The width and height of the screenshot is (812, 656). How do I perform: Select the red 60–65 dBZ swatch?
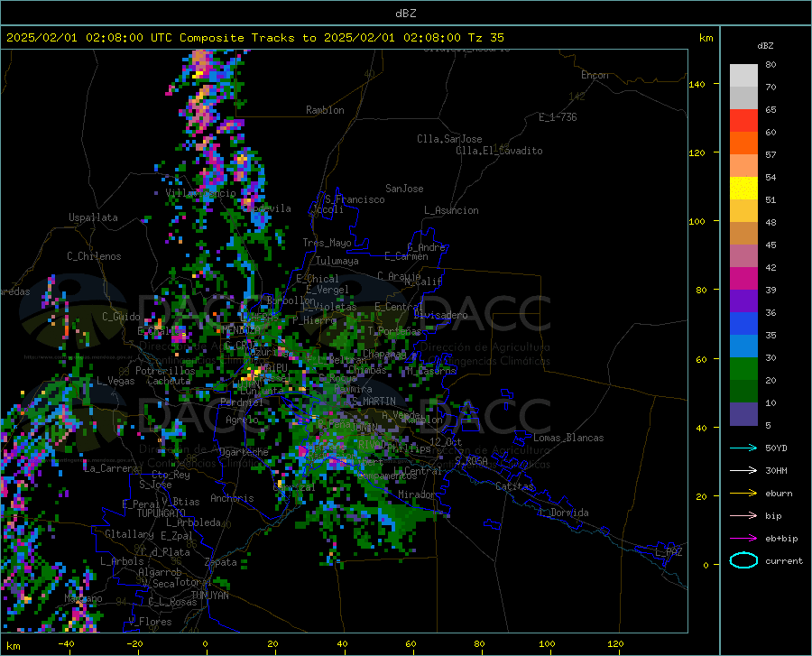click(x=743, y=121)
